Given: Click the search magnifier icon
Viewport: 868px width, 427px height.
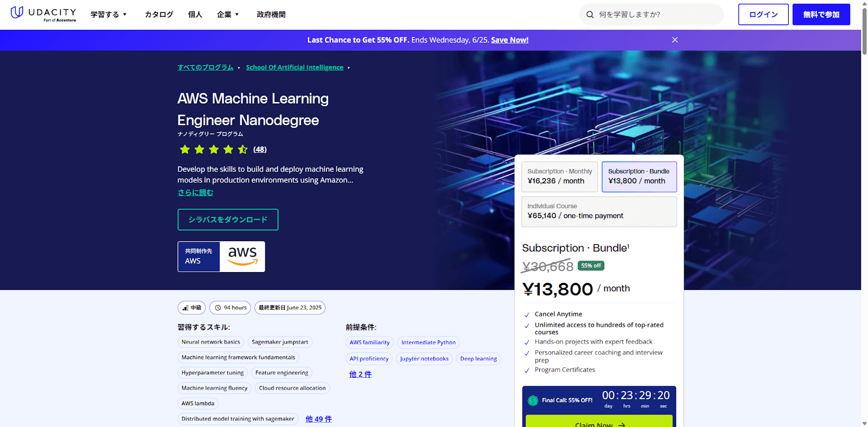Looking at the screenshot, I should pos(590,15).
